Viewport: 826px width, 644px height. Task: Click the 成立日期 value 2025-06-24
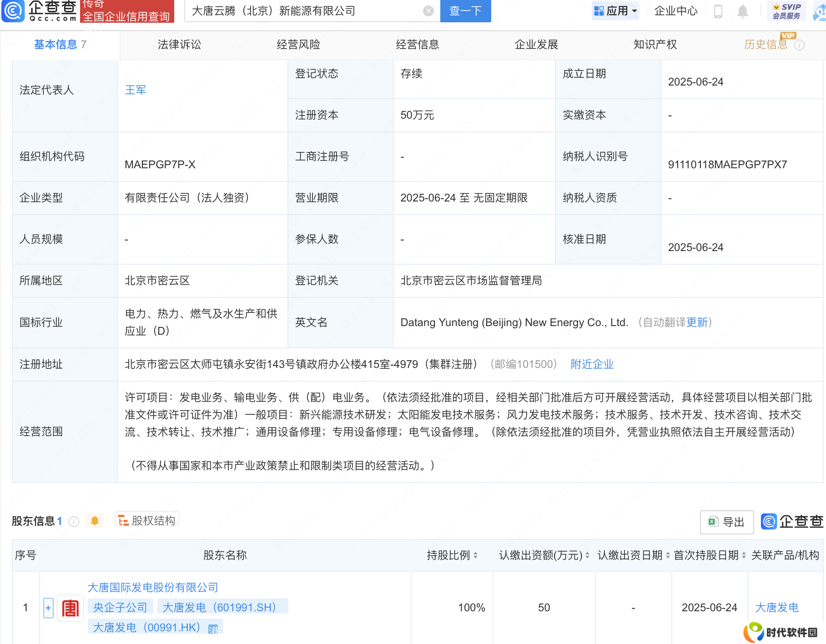695,82
